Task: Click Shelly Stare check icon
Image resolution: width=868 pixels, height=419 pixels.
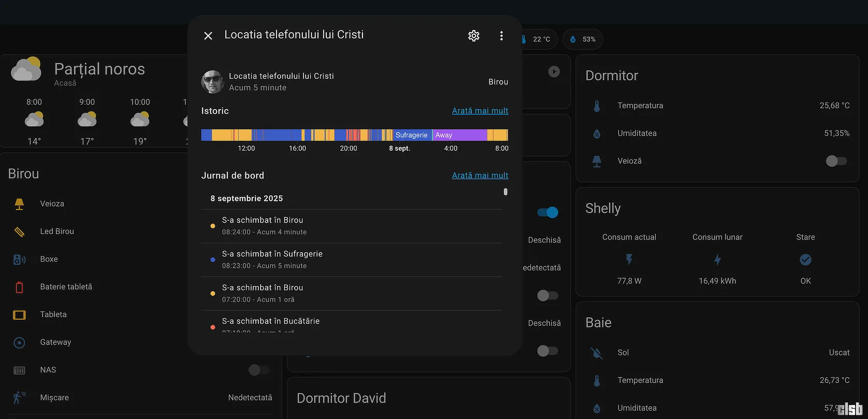Action: click(805, 260)
